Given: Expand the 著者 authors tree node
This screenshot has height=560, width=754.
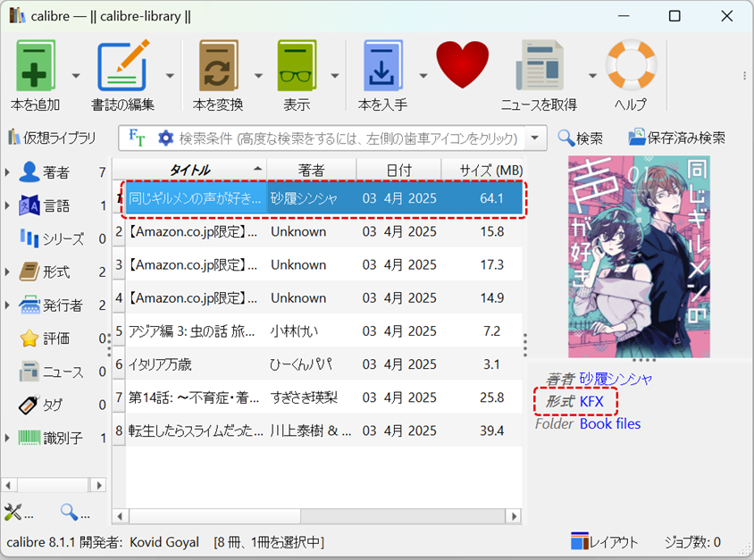Looking at the screenshot, I should pyautogui.click(x=7, y=171).
